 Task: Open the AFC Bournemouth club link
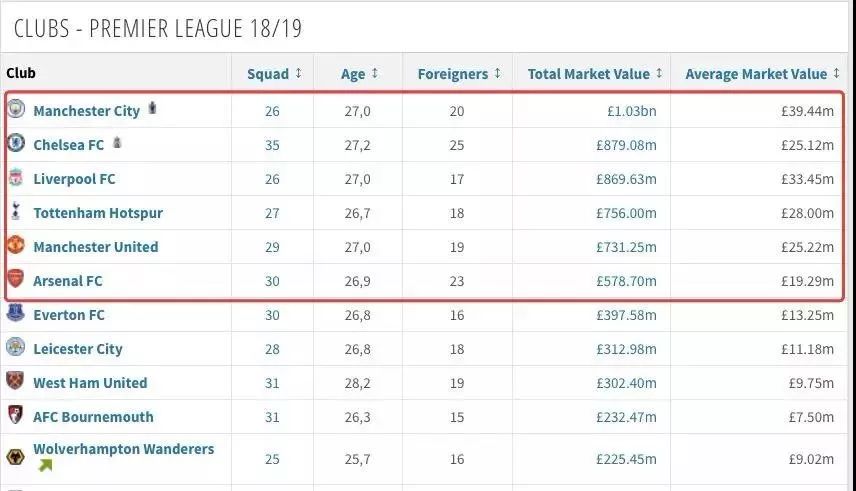(93, 417)
